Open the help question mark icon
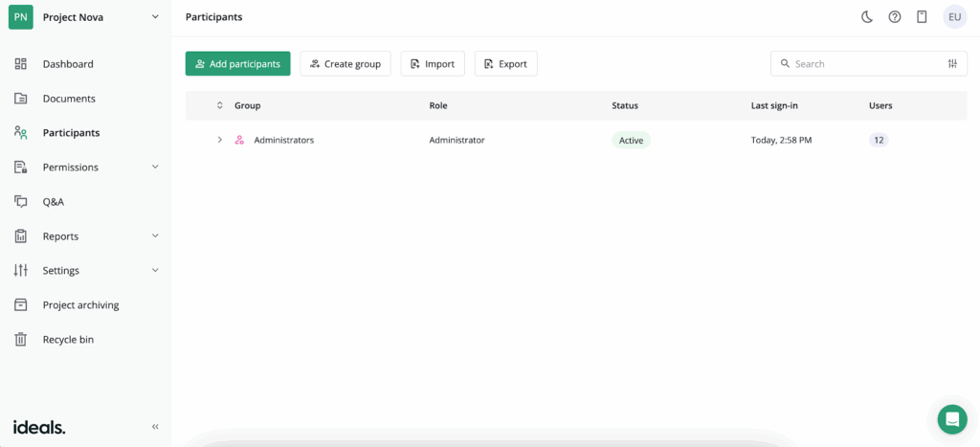The height and width of the screenshot is (447, 980). click(895, 17)
